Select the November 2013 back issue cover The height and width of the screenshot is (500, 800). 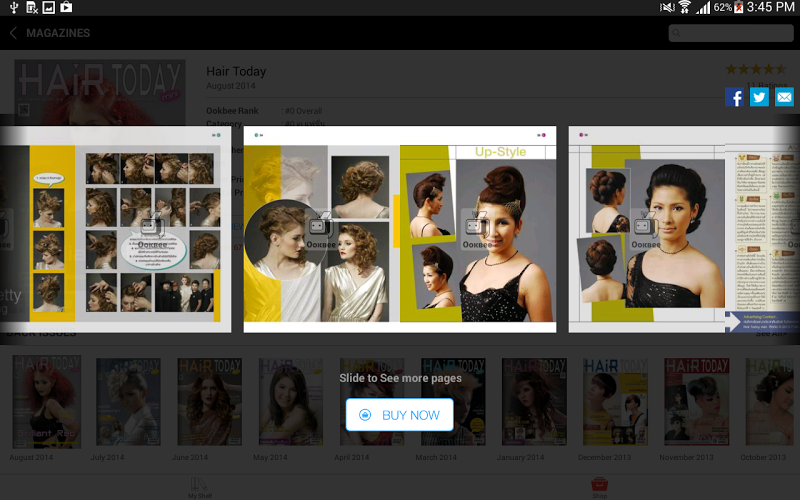(696, 402)
